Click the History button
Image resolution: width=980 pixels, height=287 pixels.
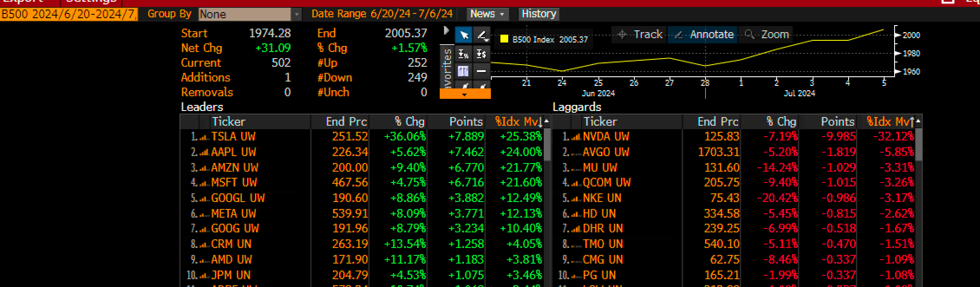[x=539, y=14]
